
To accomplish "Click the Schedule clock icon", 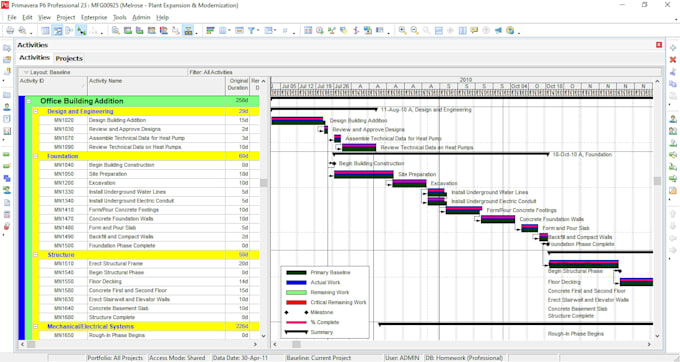I will coord(320,30).
